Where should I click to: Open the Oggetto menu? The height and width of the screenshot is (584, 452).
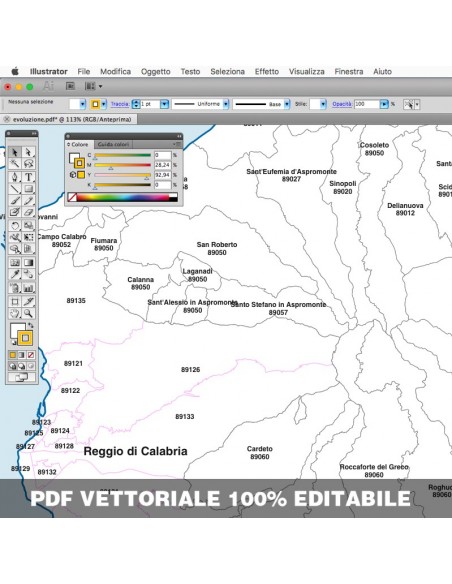coord(156,72)
